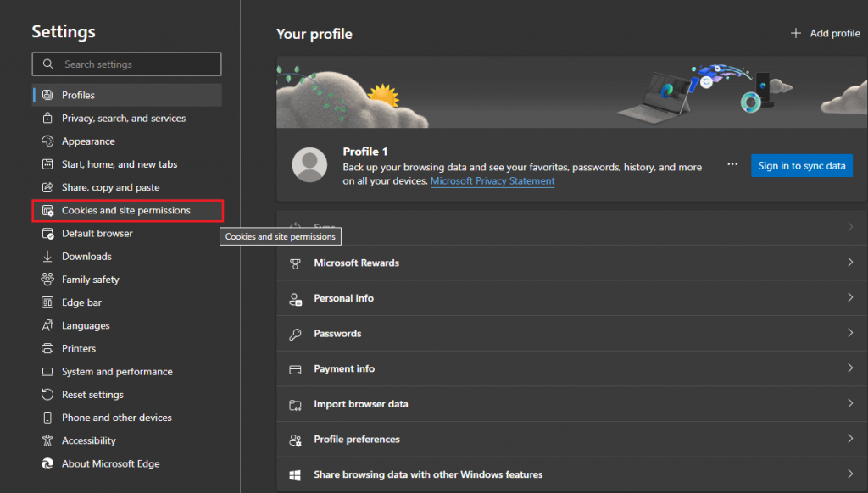The height and width of the screenshot is (493, 868).
Task: Click the Start, home, and new tabs icon
Action: (x=47, y=164)
